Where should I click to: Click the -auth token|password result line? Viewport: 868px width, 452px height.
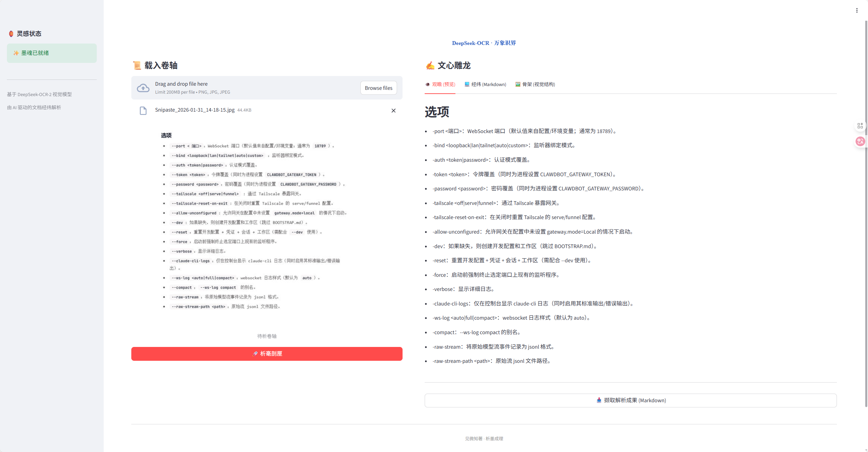(482, 160)
